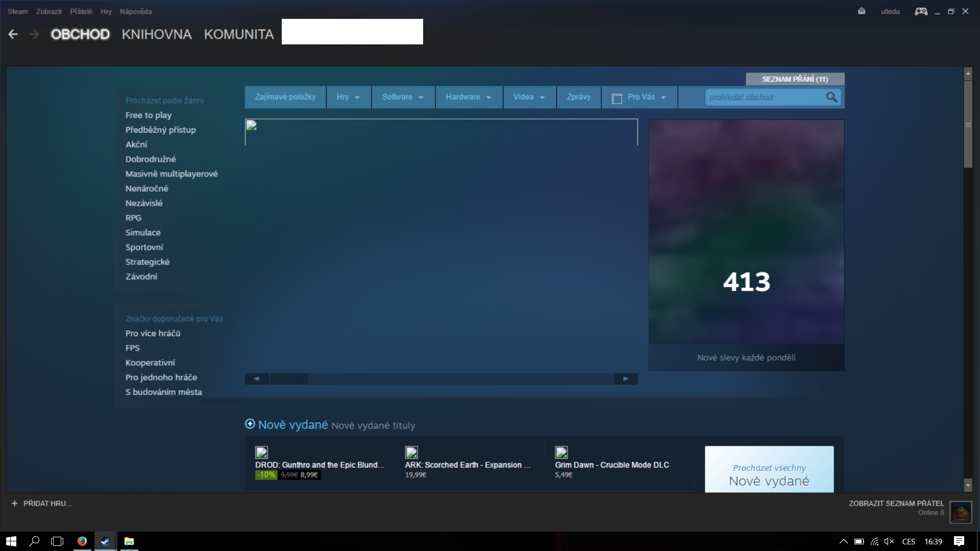Click the page scrollbar up arrow
The image size is (980, 551).
[968, 74]
